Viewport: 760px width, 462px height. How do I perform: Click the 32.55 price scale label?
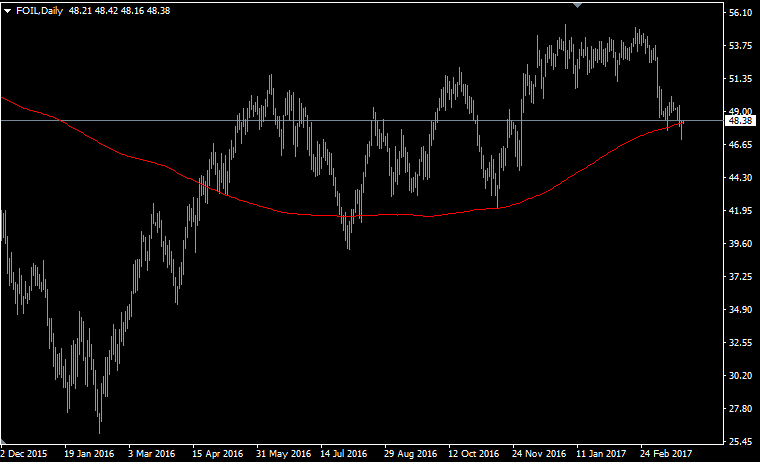[740, 342]
